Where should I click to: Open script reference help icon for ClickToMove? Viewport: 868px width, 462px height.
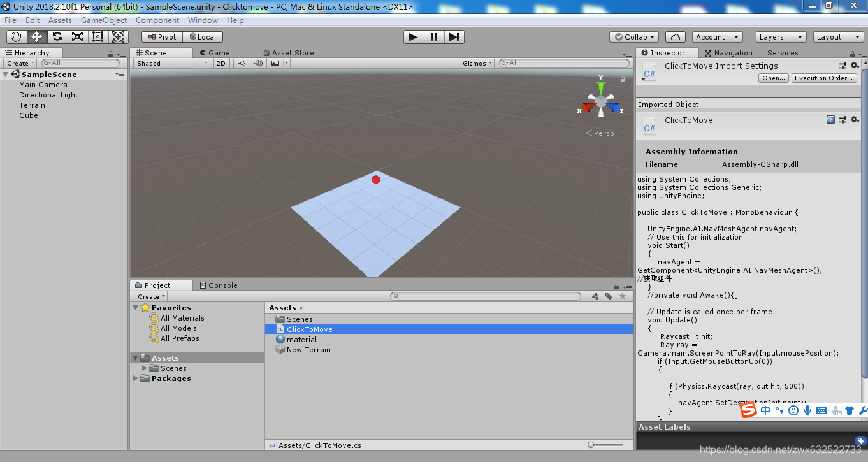830,120
